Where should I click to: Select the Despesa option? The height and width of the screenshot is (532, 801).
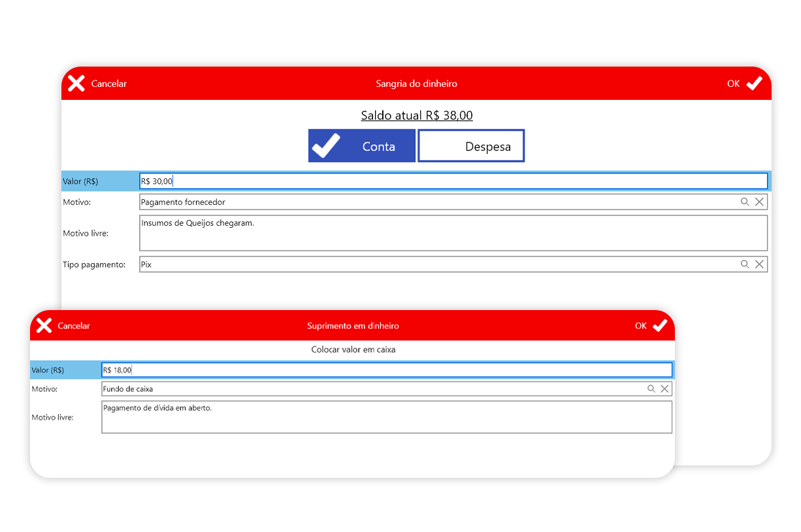tap(471, 146)
